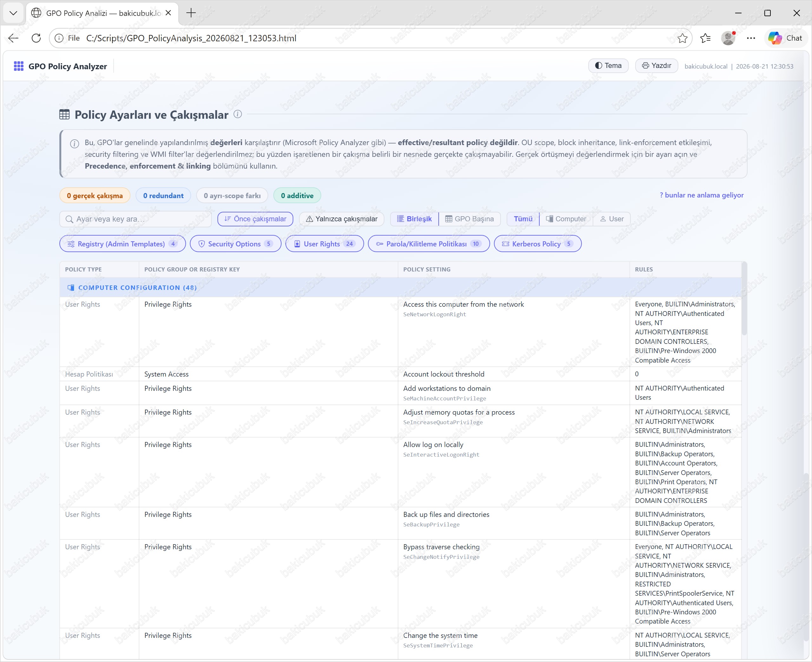Open the browser Settings and more menu
This screenshot has height=662, width=812.
tap(751, 38)
